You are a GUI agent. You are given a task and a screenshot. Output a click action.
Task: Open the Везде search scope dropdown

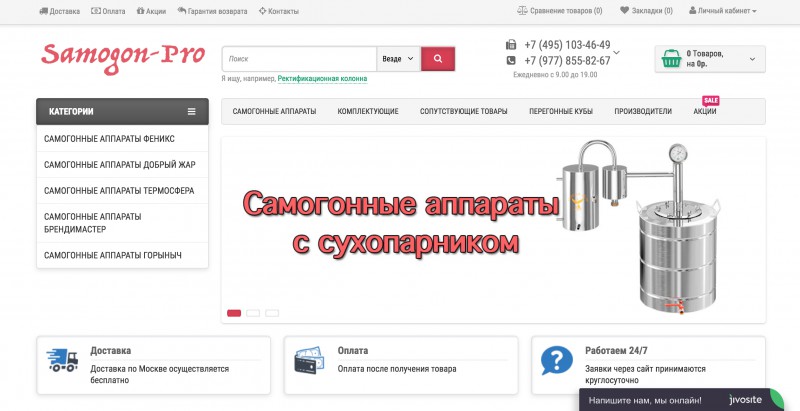click(x=398, y=59)
